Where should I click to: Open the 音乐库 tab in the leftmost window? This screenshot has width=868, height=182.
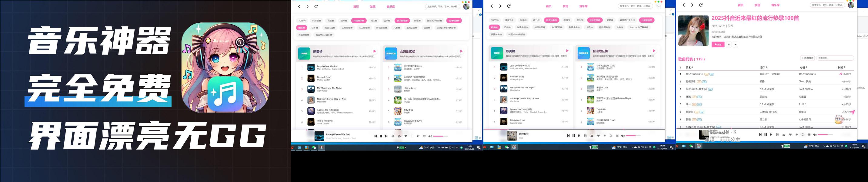[x=391, y=7]
